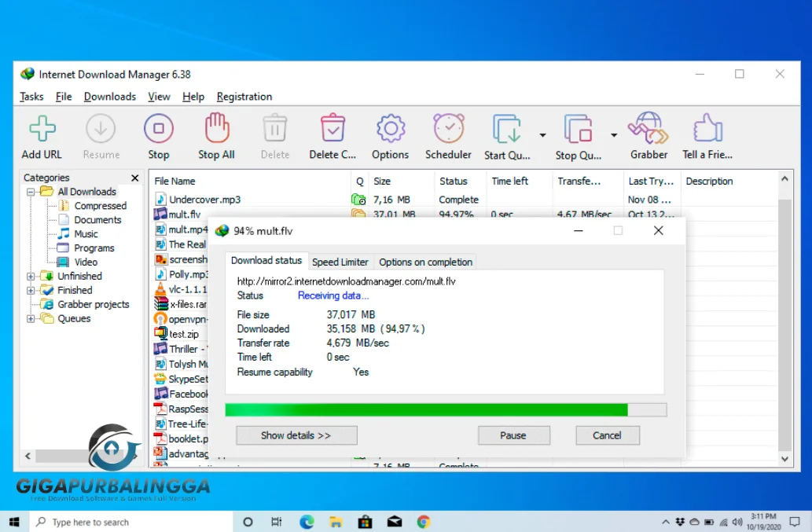Click the Stop All hand icon

(x=216, y=128)
